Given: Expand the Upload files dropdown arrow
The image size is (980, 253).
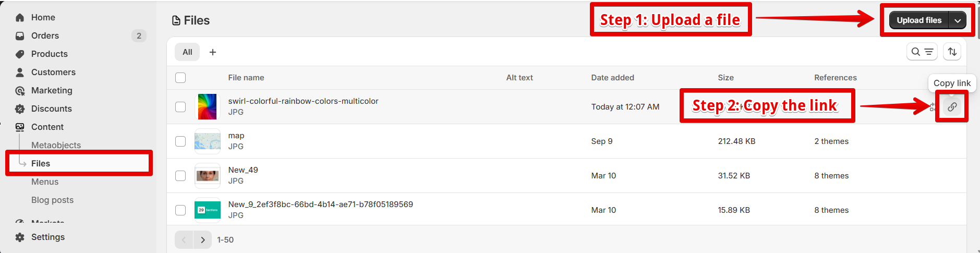Looking at the screenshot, I should coord(958,20).
